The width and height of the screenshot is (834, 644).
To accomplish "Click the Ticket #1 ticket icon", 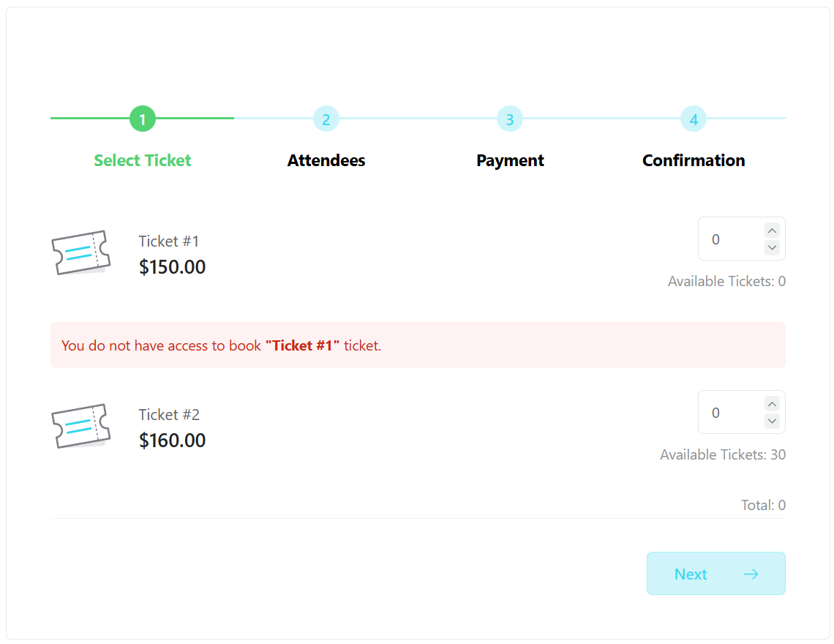I will click(x=80, y=252).
